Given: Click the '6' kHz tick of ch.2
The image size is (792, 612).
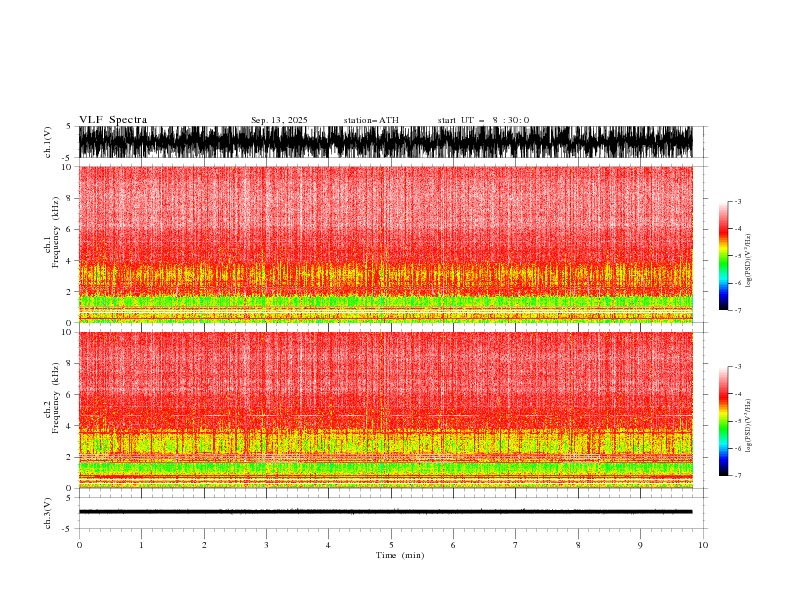Looking at the screenshot, I should [70, 395].
